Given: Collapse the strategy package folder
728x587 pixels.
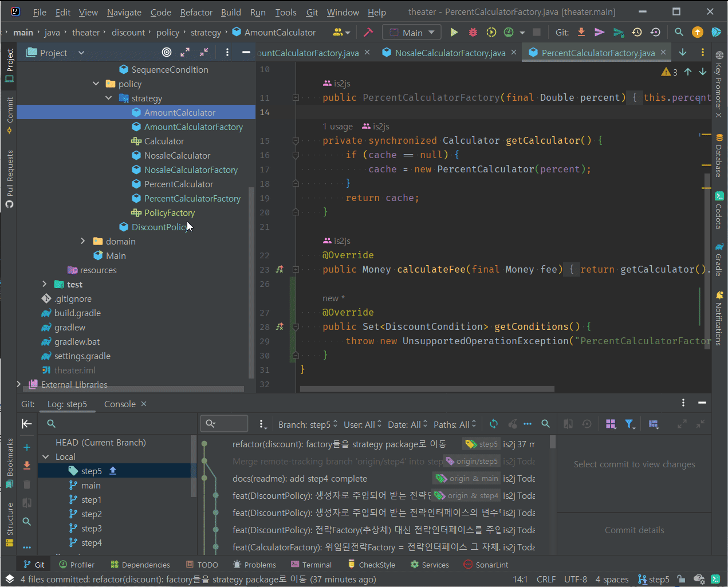Looking at the screenshot, I should 109,99.
